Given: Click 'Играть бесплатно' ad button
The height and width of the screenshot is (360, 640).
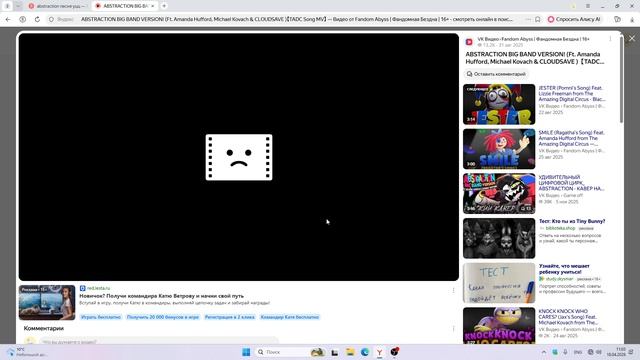Looking at the screenshot, I should (x=101, y=317).
